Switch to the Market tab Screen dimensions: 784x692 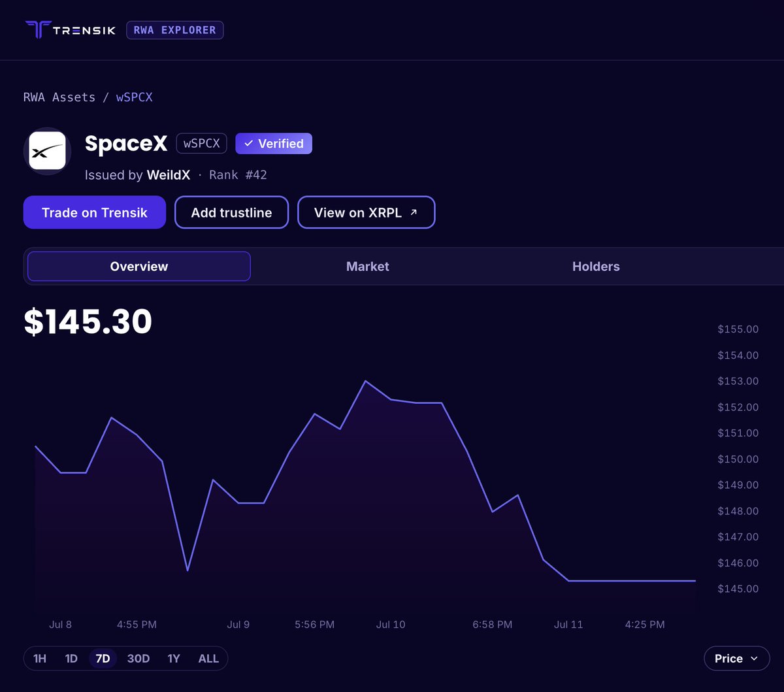click(x=368, y=267)
